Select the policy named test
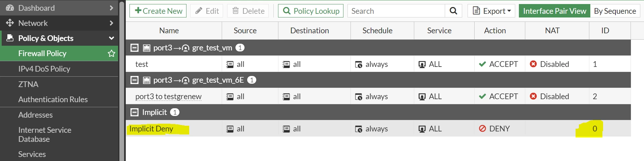The image size is (644, 161). tap(142, 64)
